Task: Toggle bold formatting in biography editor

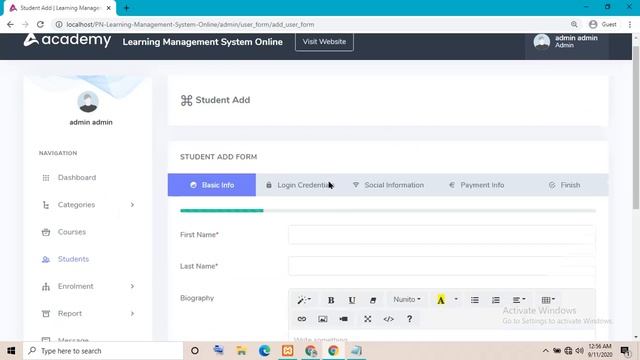Action: point(331,300)
